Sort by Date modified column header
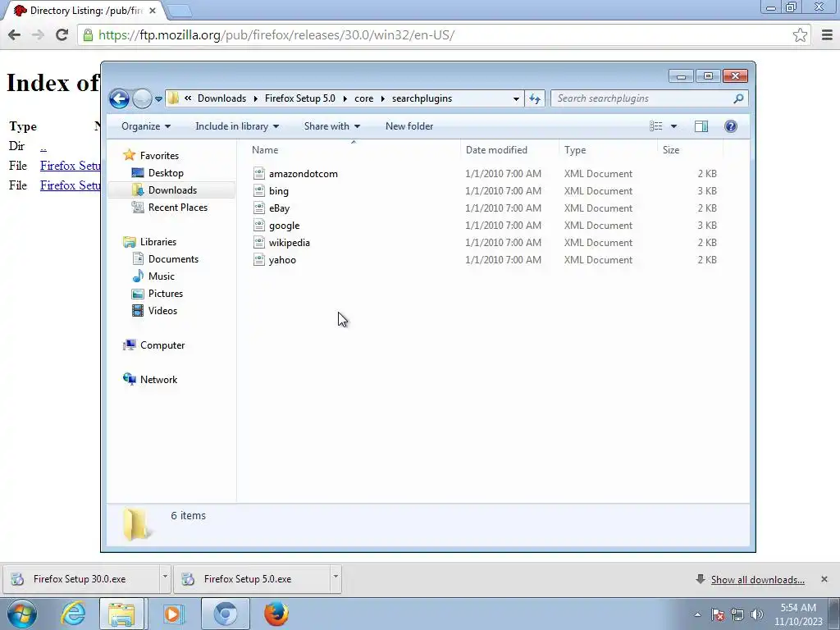The image size is (840, 630). click(x=509, y=150)
